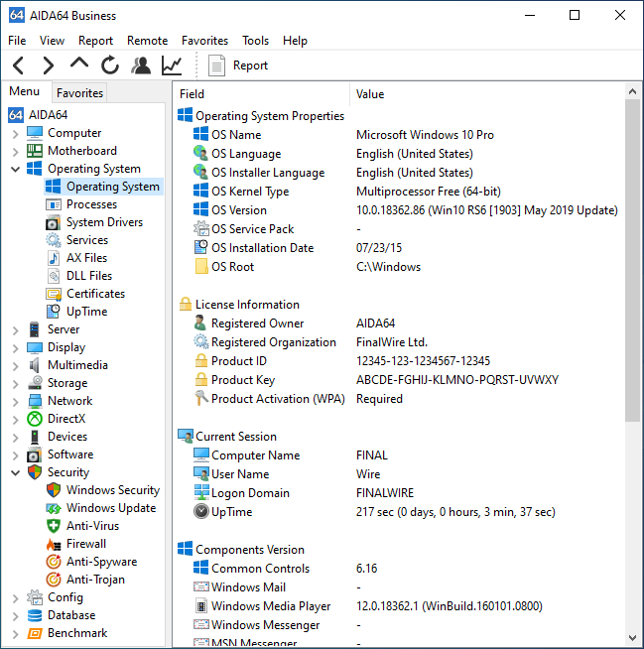Open the graph chart toolbar icon
The image size is (644, 649).
(172, 65)
